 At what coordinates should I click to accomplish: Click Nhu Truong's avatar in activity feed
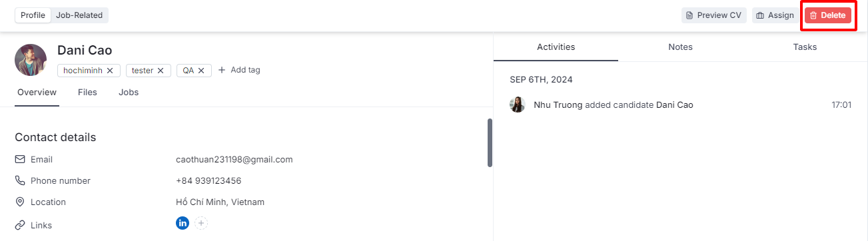point(518,105)
